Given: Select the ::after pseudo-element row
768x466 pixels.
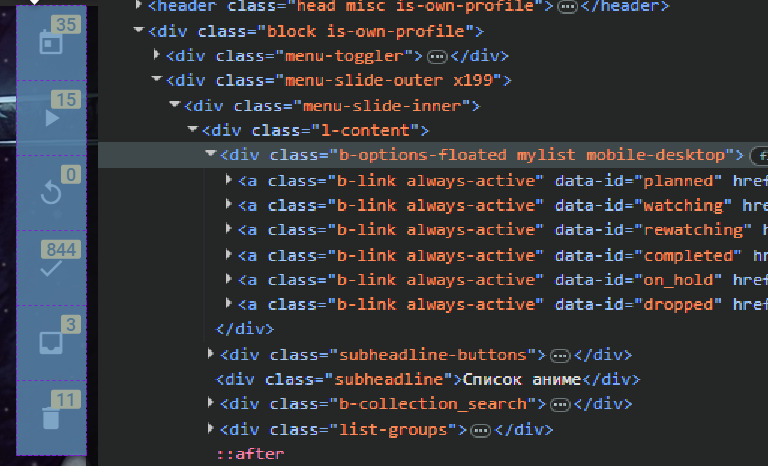Looking at the screenshot, I should pos(250,454).
